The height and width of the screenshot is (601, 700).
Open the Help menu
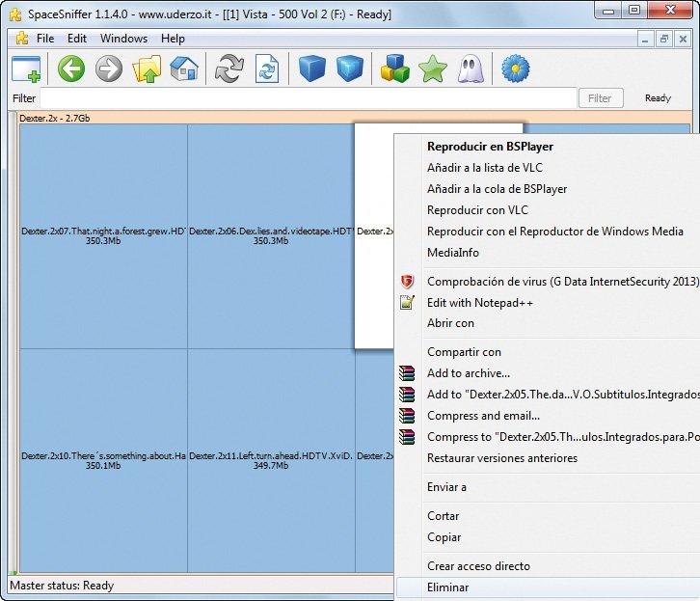coord(173,39)
